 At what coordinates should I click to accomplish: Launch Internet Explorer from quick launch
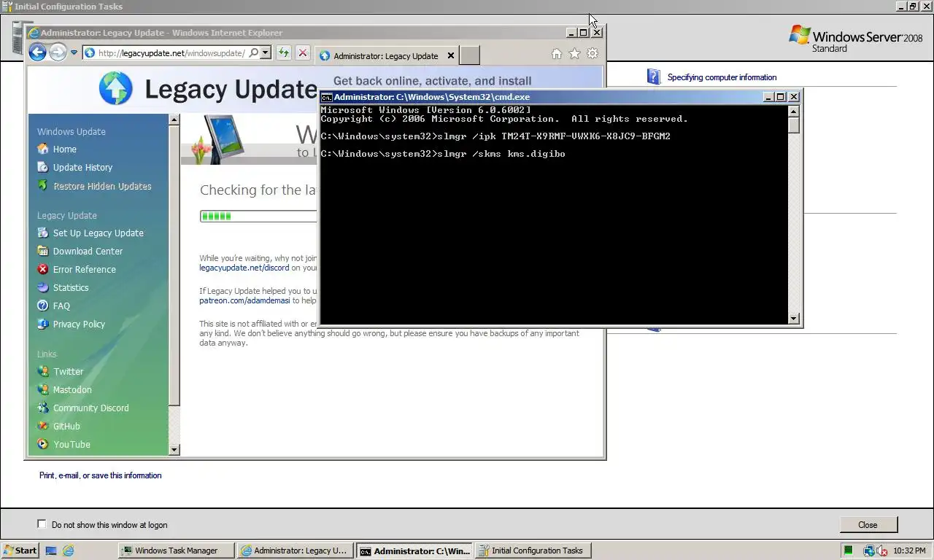[x=68, y=551]
